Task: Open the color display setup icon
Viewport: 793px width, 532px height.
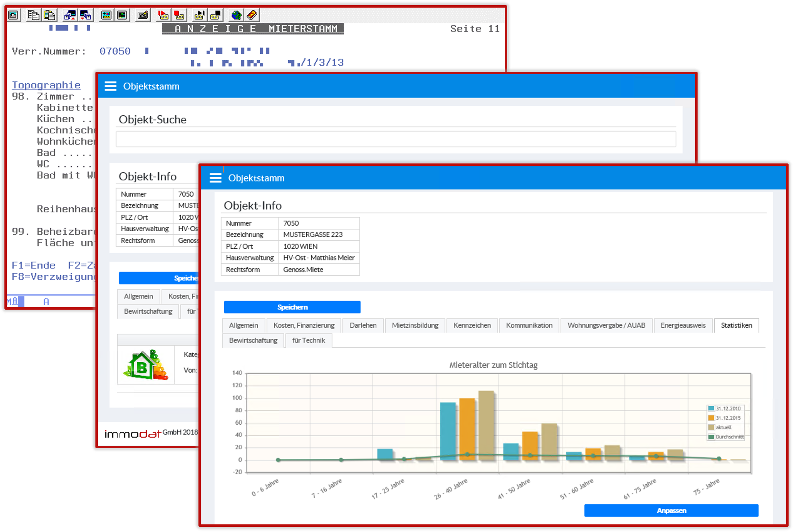Action: (106, 15)
